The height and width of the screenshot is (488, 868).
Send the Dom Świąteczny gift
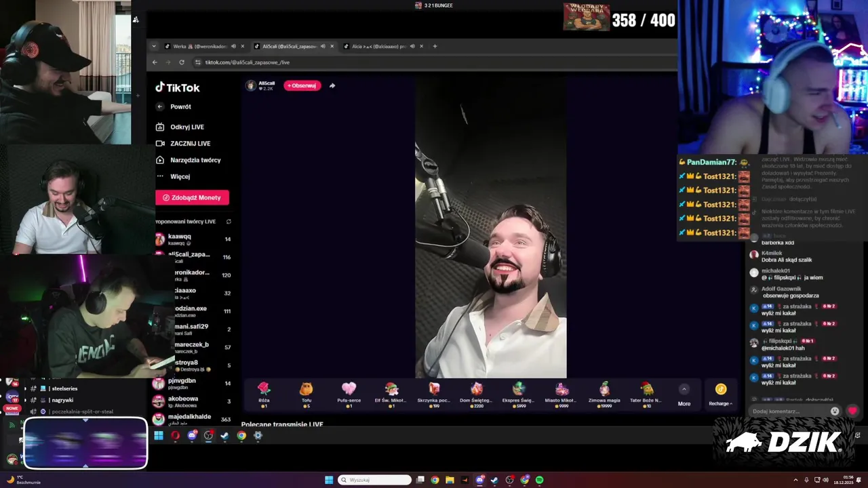click(x=477, y=393)
